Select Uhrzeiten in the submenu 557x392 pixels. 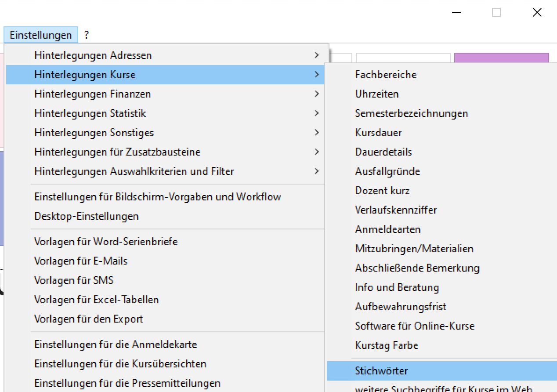[442, 94]
